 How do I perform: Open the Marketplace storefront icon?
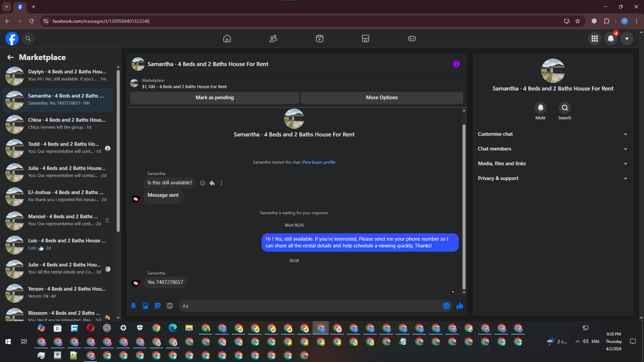click(x=366, y=39)
